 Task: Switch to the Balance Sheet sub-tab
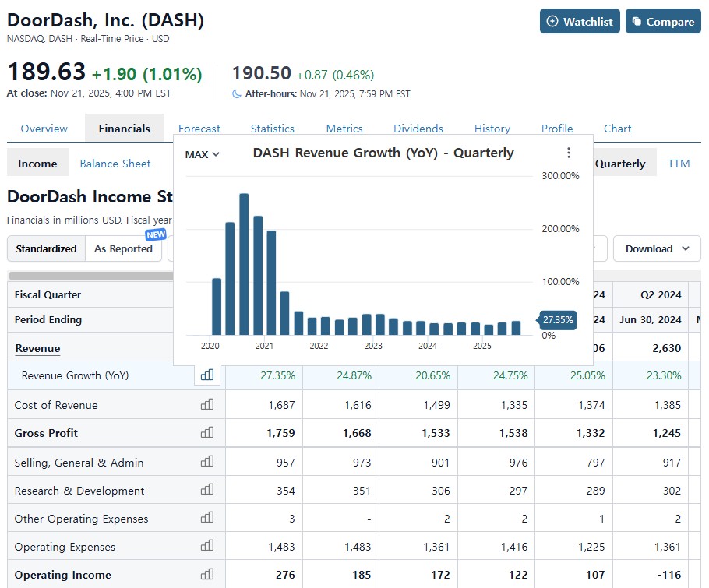point(115,164)
